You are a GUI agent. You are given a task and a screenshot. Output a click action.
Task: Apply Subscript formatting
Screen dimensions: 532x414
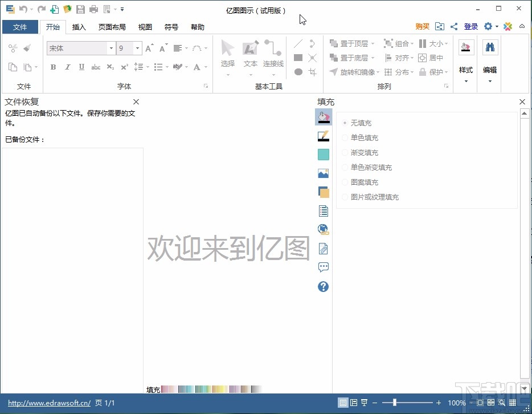point(111,67)
